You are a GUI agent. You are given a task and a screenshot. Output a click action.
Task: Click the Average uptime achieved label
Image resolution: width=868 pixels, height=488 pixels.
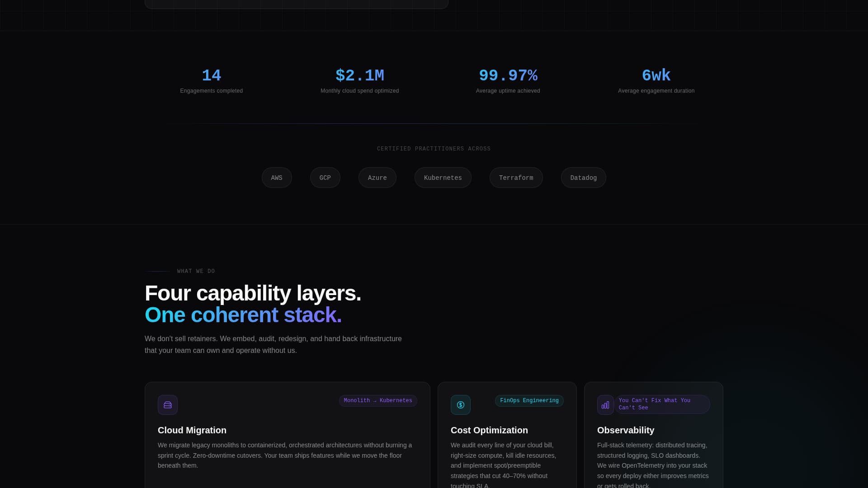click(508, 91)
